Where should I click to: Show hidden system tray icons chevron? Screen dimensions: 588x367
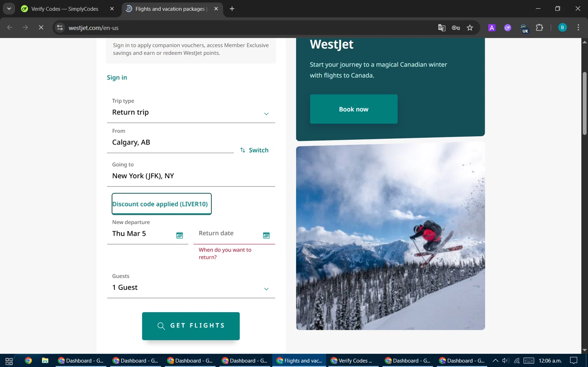pos(495,361)
